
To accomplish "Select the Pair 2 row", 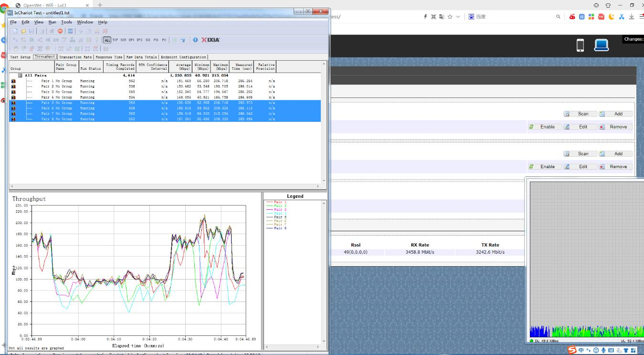I will click(x=165, y=86).
